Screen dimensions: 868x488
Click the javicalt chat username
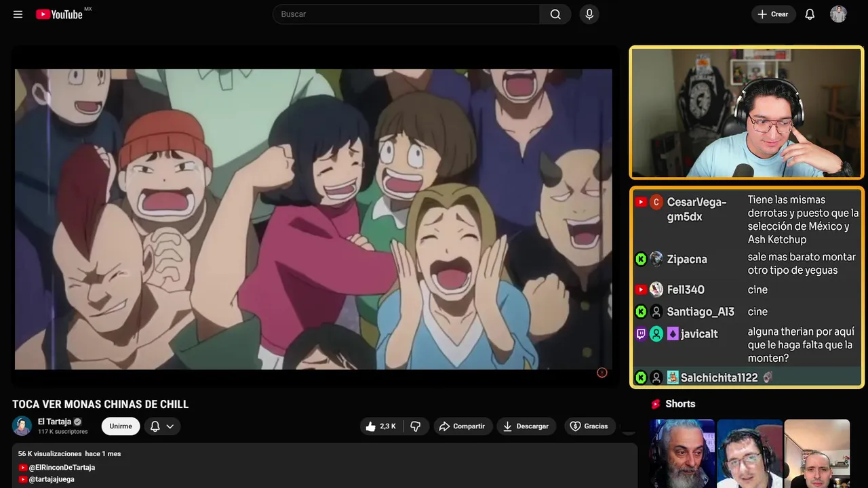click(x=699, y=334)
